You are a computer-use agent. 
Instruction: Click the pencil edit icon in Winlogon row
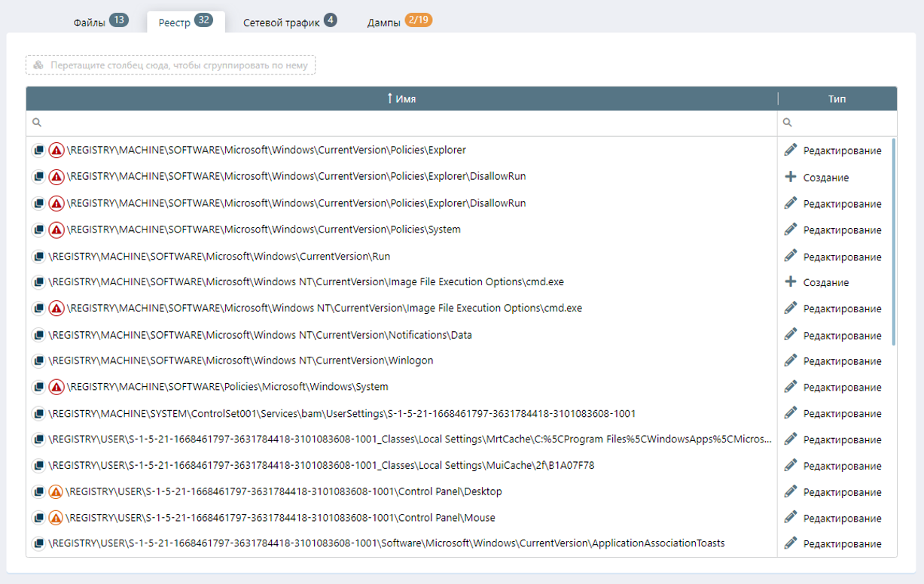(x=790, y=360)
